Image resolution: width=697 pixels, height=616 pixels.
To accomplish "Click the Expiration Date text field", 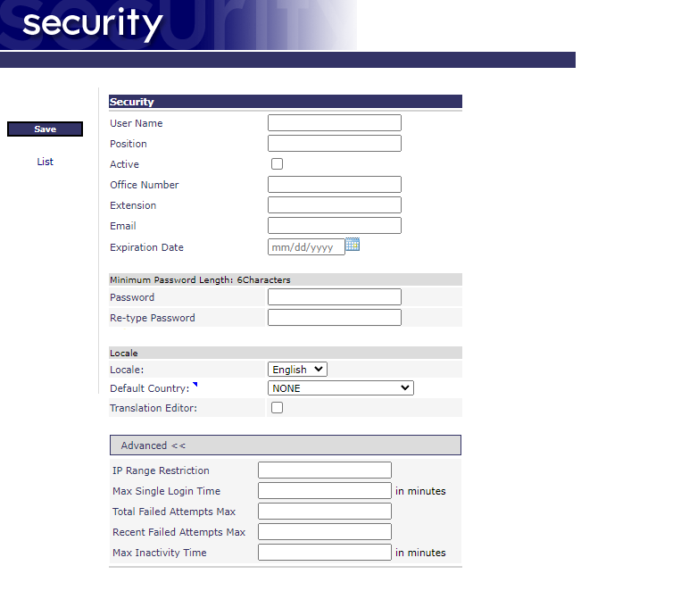I will 305,247.
